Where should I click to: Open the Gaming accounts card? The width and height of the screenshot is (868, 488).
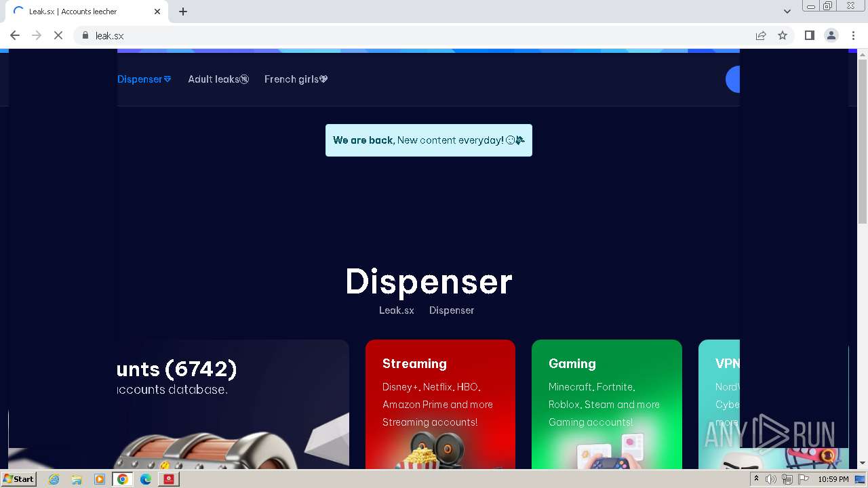607,405
